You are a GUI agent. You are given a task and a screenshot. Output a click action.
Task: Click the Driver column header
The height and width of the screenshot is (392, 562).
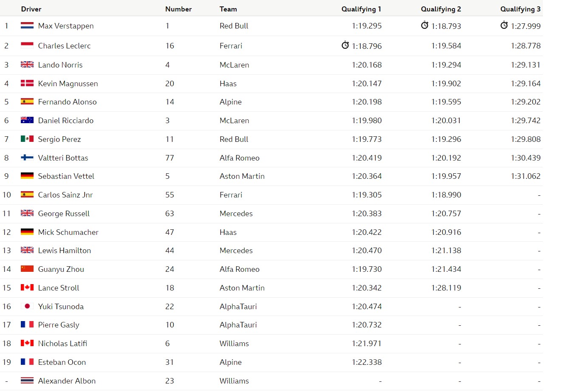click(31, 9)
